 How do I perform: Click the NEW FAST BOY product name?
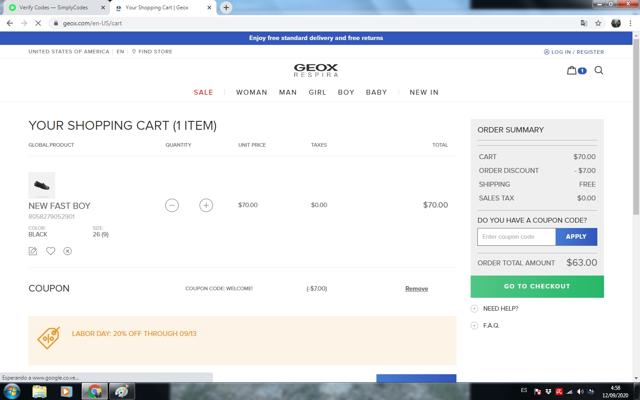tap(59, 206)
